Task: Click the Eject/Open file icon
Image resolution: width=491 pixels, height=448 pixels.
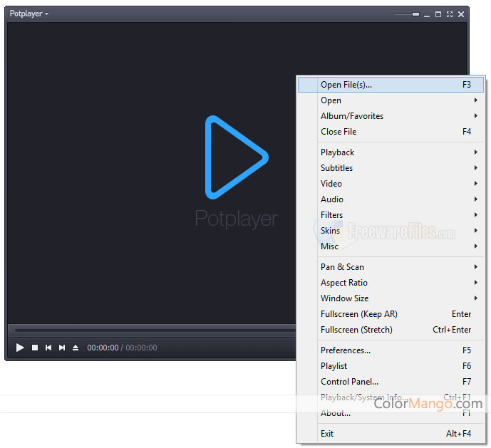Action: pyautogui.click(x=76, y=348)
